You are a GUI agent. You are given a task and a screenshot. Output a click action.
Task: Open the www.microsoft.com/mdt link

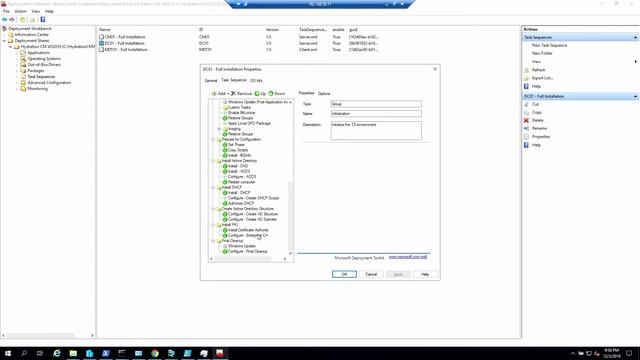click(x=408, y=257)
